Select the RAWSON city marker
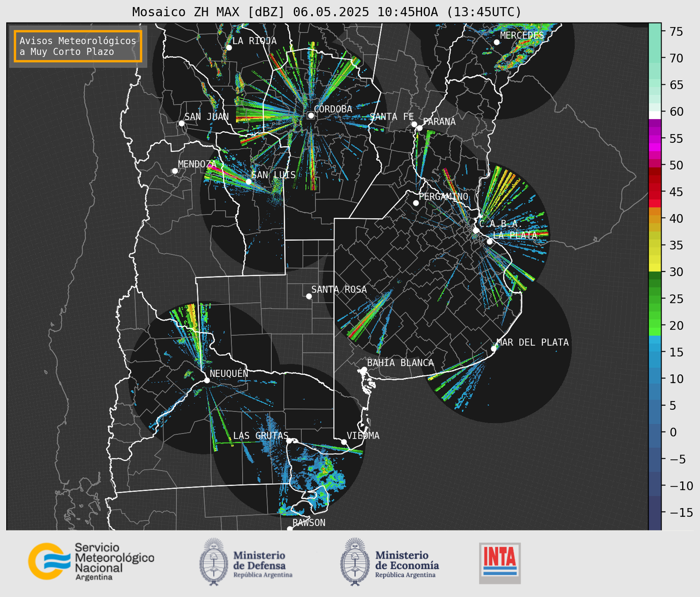This screenshot has height=597, width=700. pyautogui.click(x=290, y=528)
